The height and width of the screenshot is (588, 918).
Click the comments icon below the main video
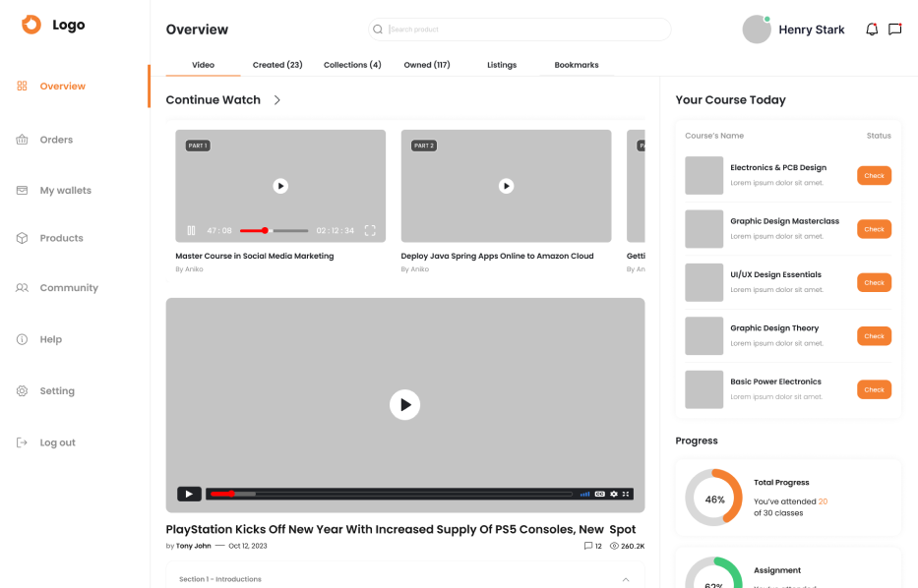(588, 546)
